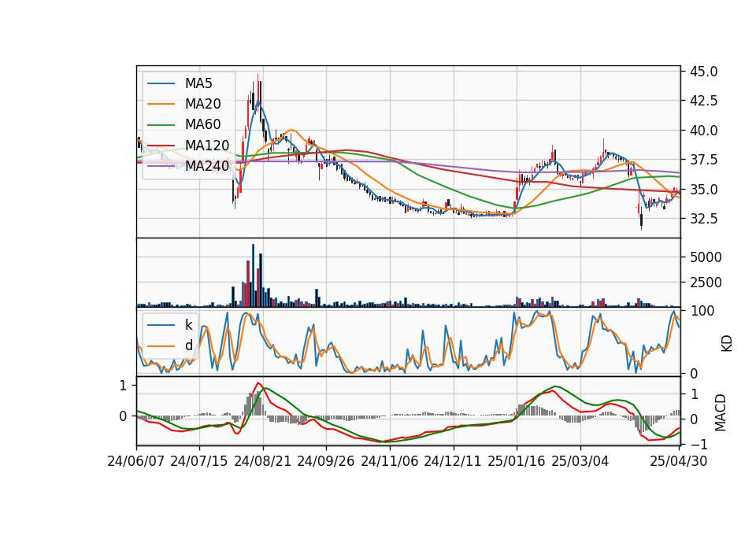Click the 24/08/21 date axis label
756x543 pixels.
click(263, 461)
